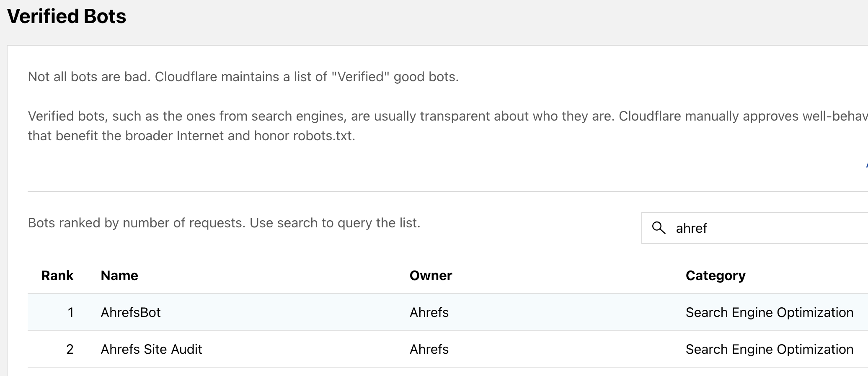
Task: Click the Ahrefs owner in the AhrefsBot row
Action: click(429, 312)
